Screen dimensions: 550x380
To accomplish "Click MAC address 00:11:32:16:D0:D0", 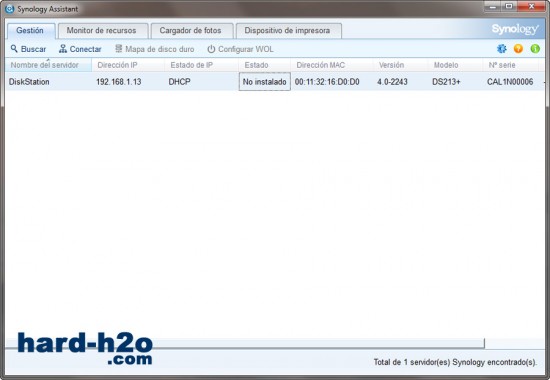I will click(x=327, y=82).
